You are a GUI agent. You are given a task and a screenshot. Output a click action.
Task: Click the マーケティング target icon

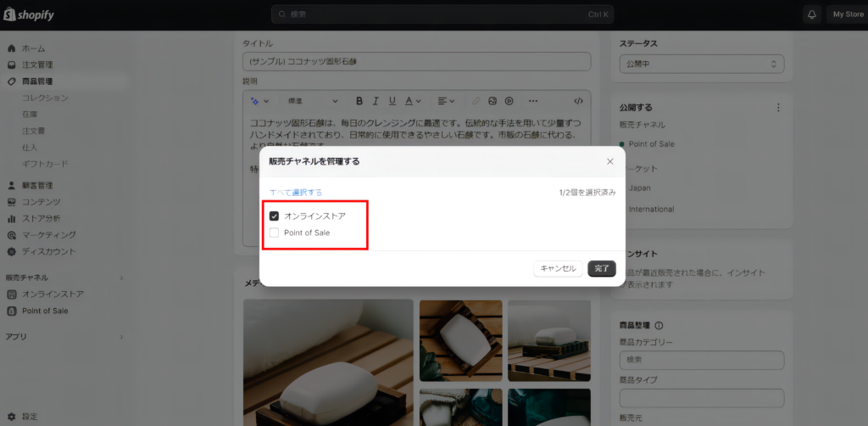(x=11, y=235)
